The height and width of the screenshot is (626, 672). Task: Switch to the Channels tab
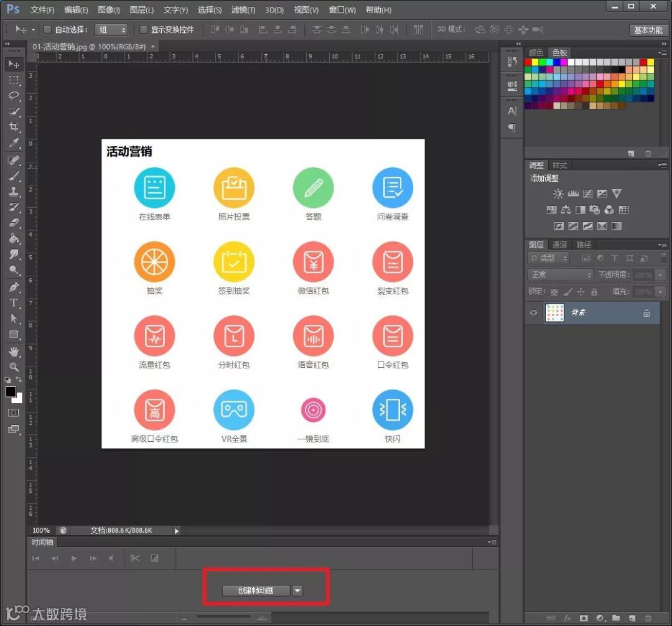pos(559,245)
